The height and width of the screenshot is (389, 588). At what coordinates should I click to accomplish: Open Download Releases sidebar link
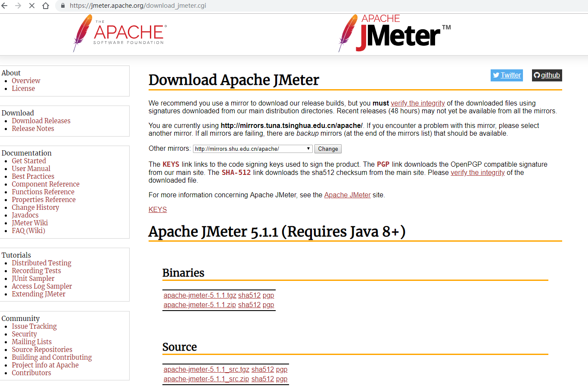[41, 121]
